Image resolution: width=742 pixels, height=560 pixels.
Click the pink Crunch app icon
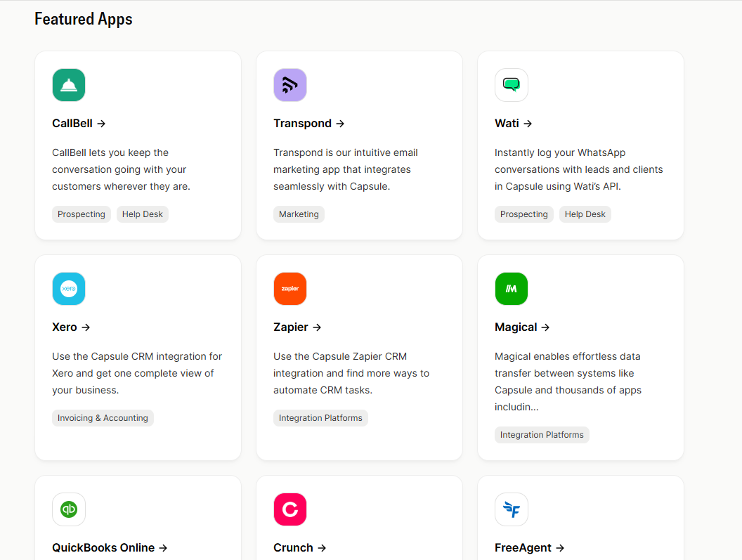click(x=290, y=509)
